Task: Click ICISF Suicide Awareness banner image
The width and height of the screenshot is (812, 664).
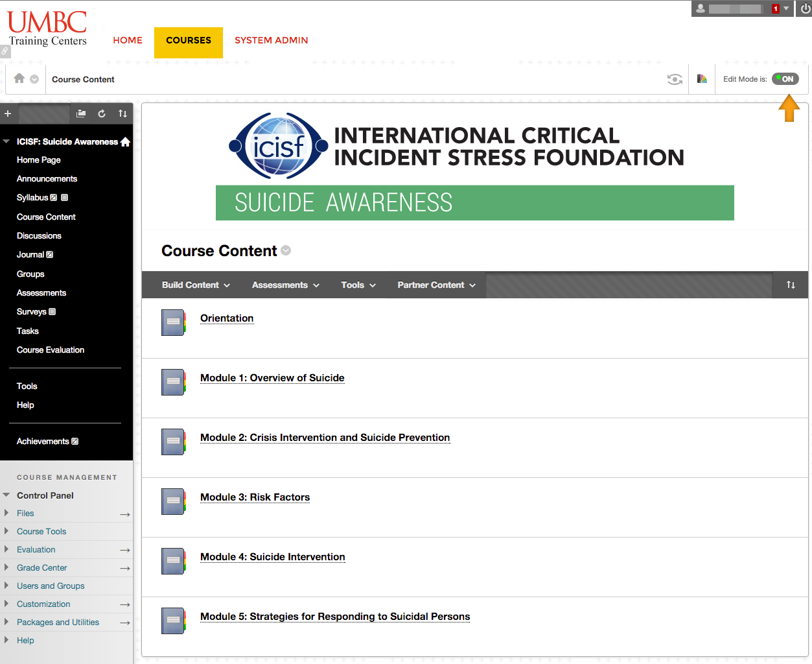Action: pyautogui.click(x=475, y=166)
